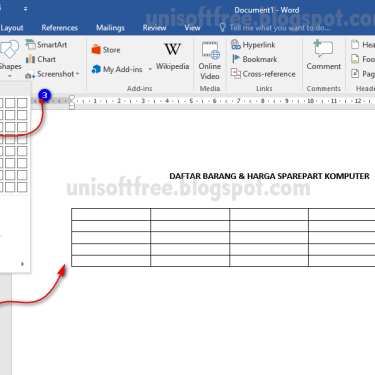Click the first line indent marker on ruler
The width and height of the screenshot is (375, 375).
(x=72, y=98)
